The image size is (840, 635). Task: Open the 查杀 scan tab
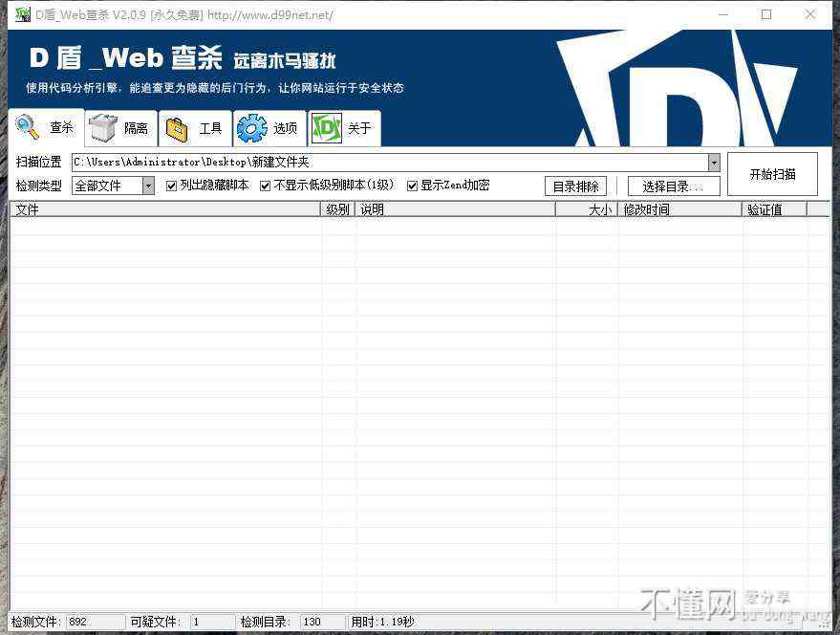[x=46, y=127]
